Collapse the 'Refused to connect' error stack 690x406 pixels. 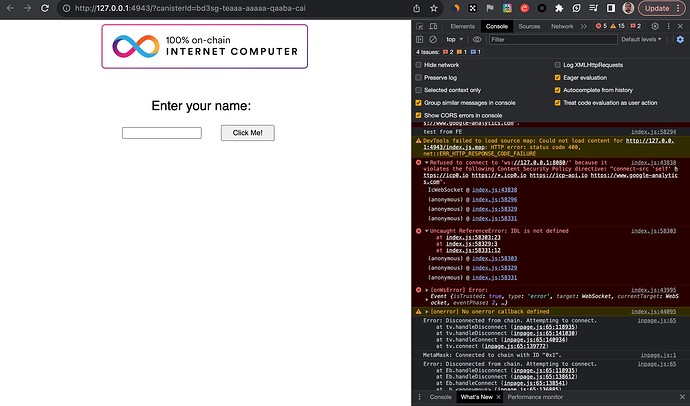426,163
